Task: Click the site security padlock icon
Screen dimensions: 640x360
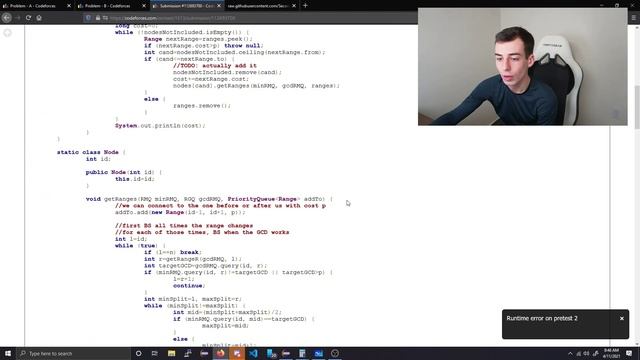Action: point(98,18)
